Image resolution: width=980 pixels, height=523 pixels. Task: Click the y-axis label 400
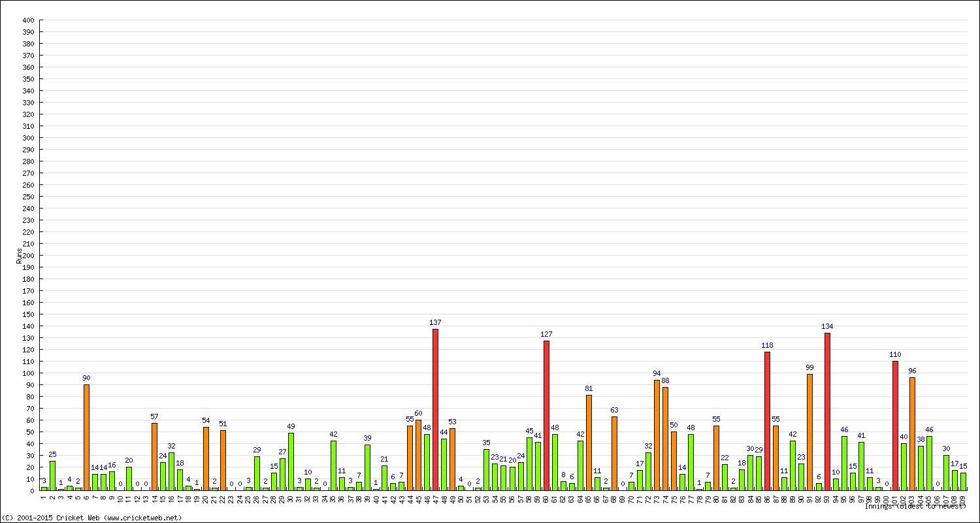pyautogui.click(x=27, y=20)
